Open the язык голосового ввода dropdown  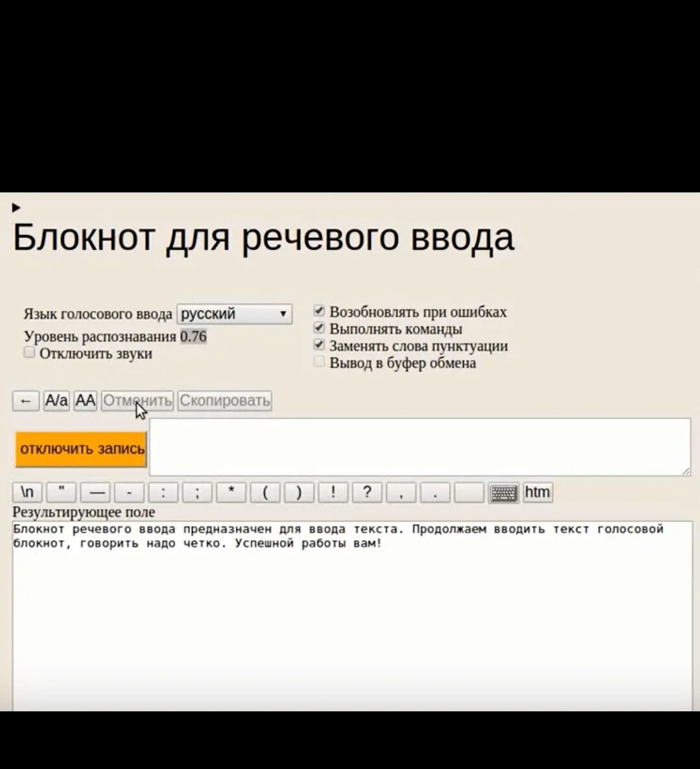tap(235, 314)
